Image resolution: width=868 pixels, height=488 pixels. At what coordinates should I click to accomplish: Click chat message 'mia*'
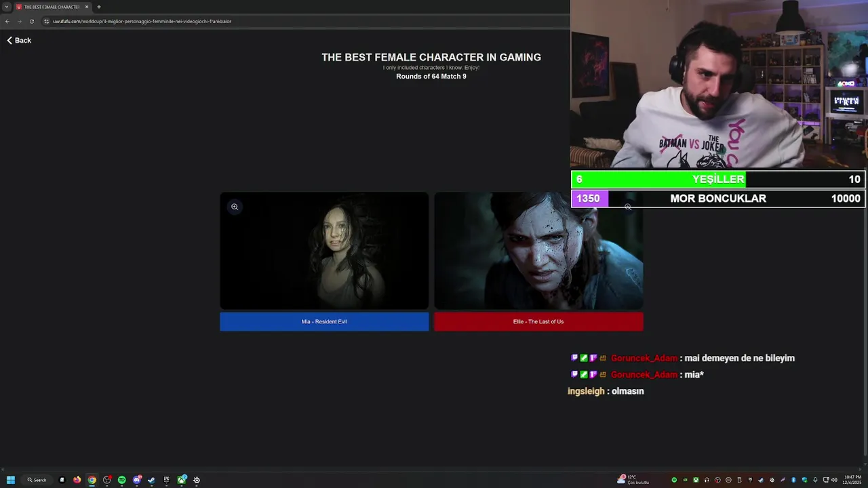click(x=694, y=375)
